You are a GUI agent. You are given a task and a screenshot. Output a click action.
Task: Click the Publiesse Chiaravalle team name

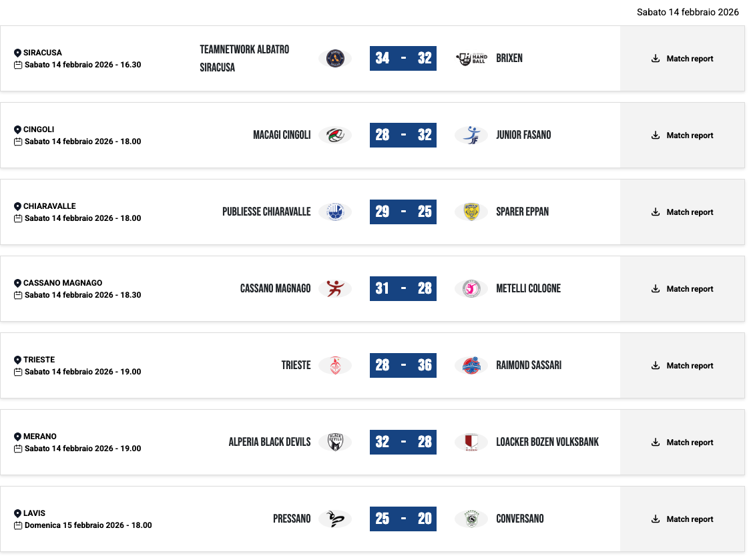(266, 212)
